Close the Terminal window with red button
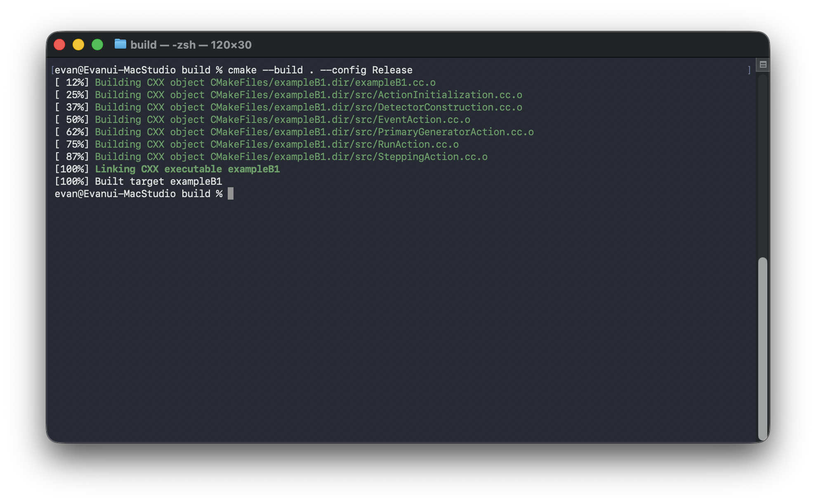Image resolution: width=816 pixels, height=504 pixels. point(59,45)
